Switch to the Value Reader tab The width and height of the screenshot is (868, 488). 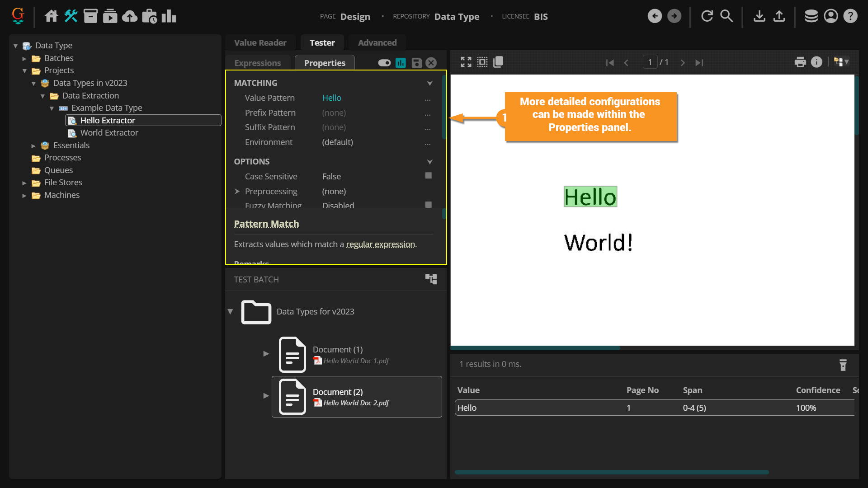pos(260,43)
